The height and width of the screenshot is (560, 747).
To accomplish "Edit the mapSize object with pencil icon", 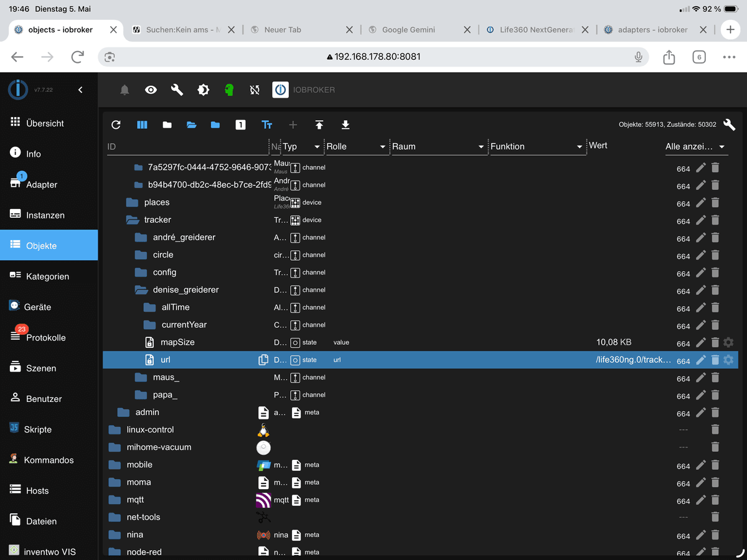I will click(x=701, y=342).
